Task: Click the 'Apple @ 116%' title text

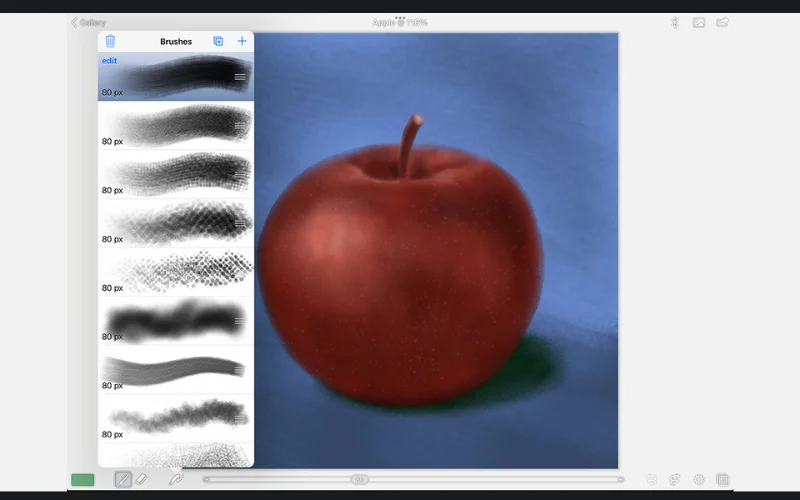Action: [400, 23]
